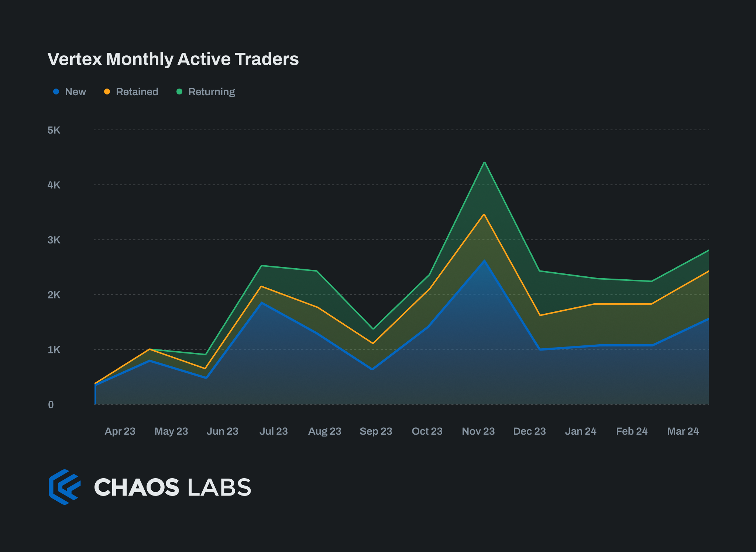Toggle the Returning series legend label
Image resolution: width=756 pixels, height=552 pixels.
pyautogui.click(x=212, y=92)
